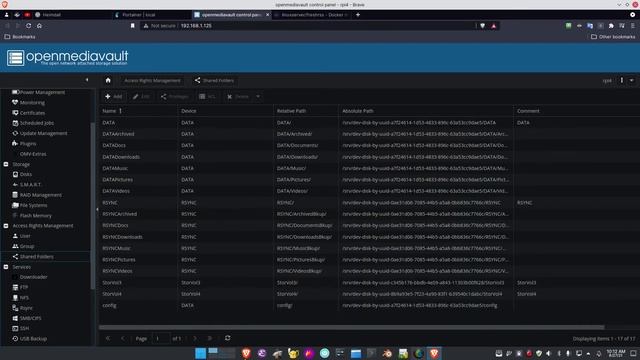Screen dimensions: 640x360
Task: Open the dropdown arrow beside Delete
Action: tap(258, 97)
